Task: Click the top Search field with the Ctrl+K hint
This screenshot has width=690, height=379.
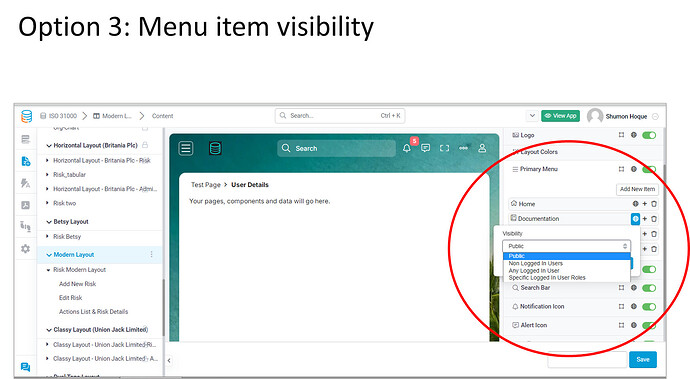Action: pos(340,116)
